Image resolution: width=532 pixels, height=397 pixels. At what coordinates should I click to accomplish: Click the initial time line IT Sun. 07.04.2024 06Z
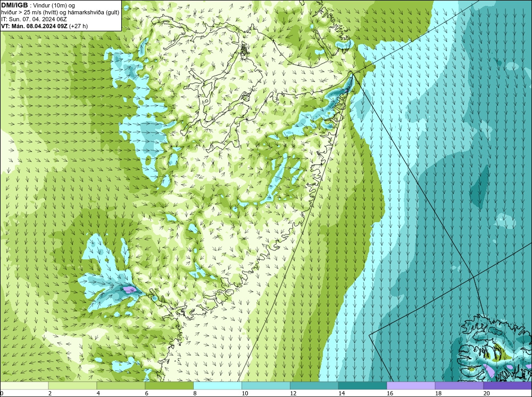click(34, 19)
